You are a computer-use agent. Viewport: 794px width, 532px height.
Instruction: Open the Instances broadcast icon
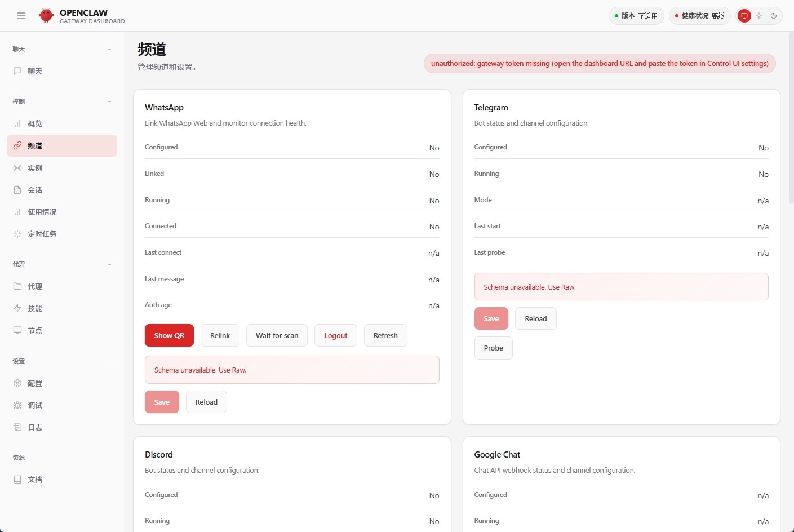(17, 168)
